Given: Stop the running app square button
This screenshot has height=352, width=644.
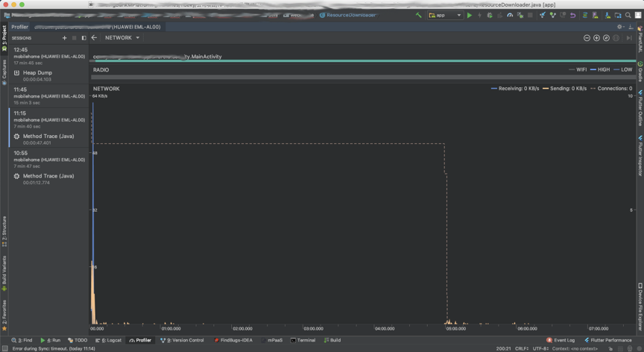Looking at the screenshot, I should coord(530,15).
